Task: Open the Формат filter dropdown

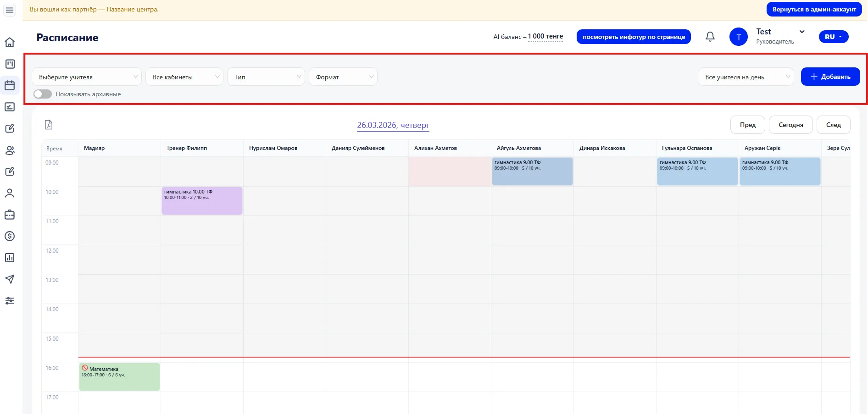Action: click(343, 77)
